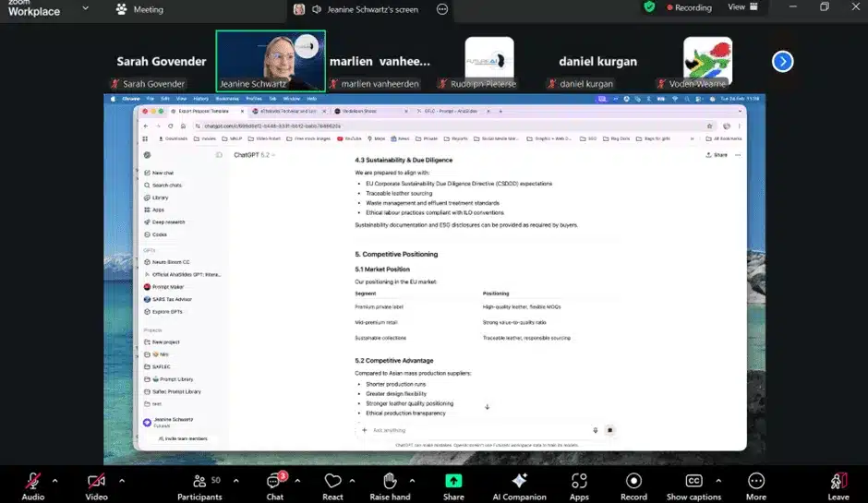Select the participant tile with the flag logo
Image resolution: width=868 pixels, height=503 pixels.
click(x=707, y=61)
